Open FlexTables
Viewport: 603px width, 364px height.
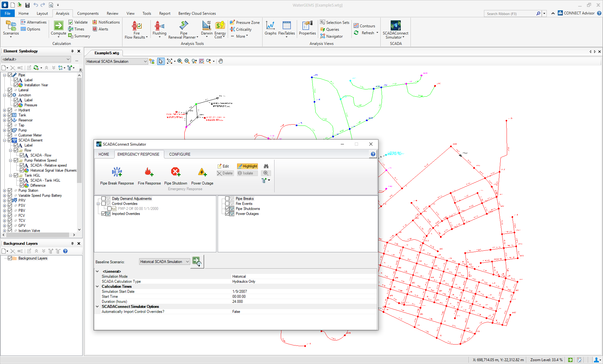[x=286, y=28]
